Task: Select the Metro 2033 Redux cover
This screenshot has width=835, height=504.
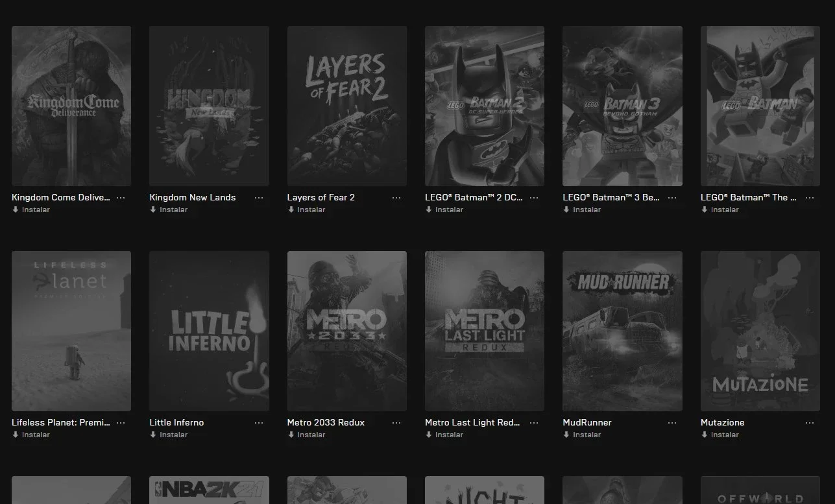Action: (x=347, y=331)
